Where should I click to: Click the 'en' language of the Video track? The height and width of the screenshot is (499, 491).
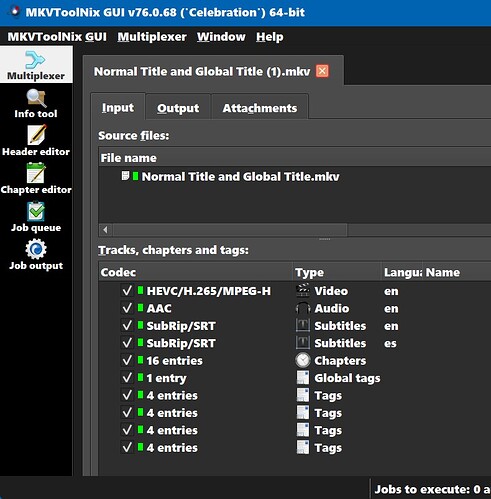tap(391, 291)
